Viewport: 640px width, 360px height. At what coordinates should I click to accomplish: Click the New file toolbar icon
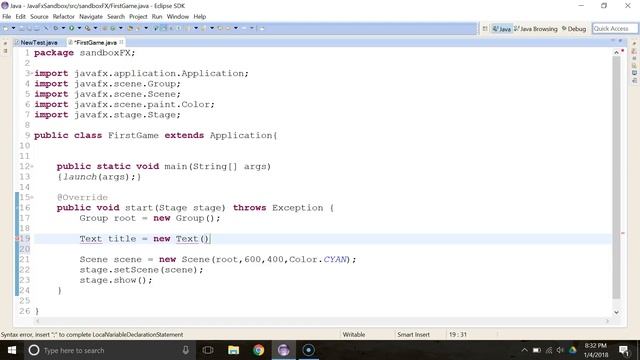click(x=6, y=28)
